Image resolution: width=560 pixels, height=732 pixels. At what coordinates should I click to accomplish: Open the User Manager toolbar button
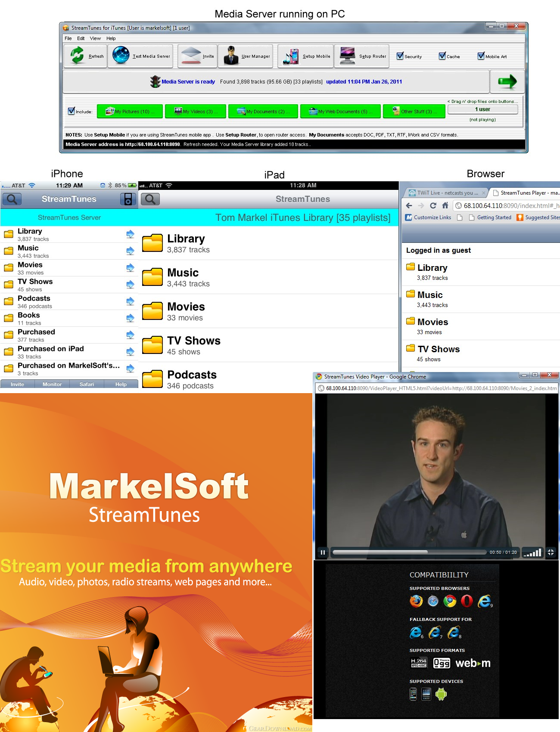[246, 56]
